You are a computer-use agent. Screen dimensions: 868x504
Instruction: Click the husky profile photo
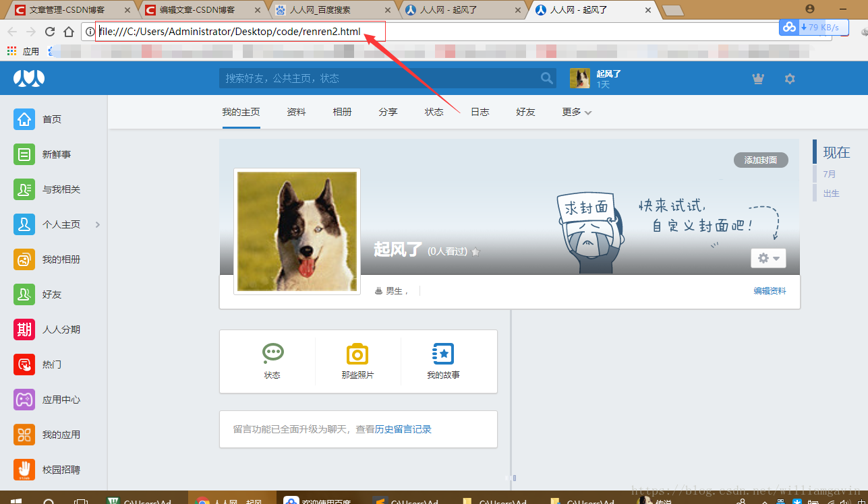(x=297, y=231)
